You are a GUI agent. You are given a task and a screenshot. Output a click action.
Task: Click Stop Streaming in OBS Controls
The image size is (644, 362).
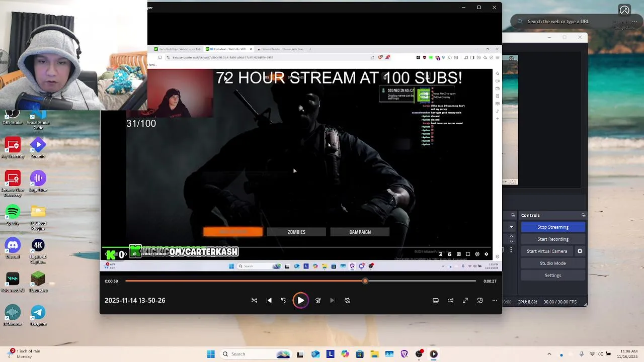pyautogui.click(x=553, y=227)
